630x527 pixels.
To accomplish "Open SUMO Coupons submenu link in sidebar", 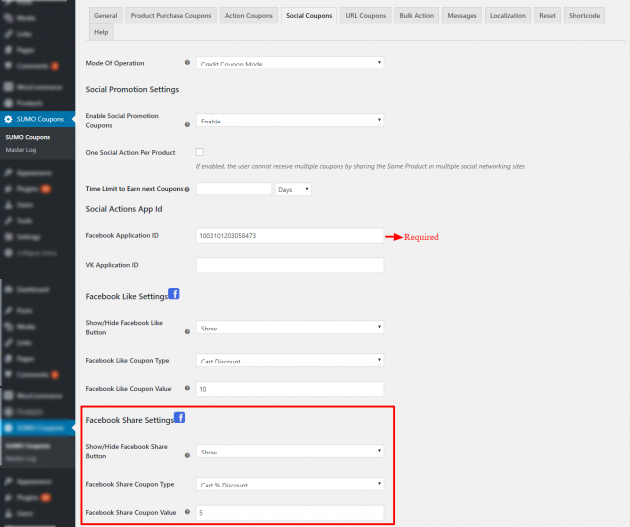I will coord(28,137).
